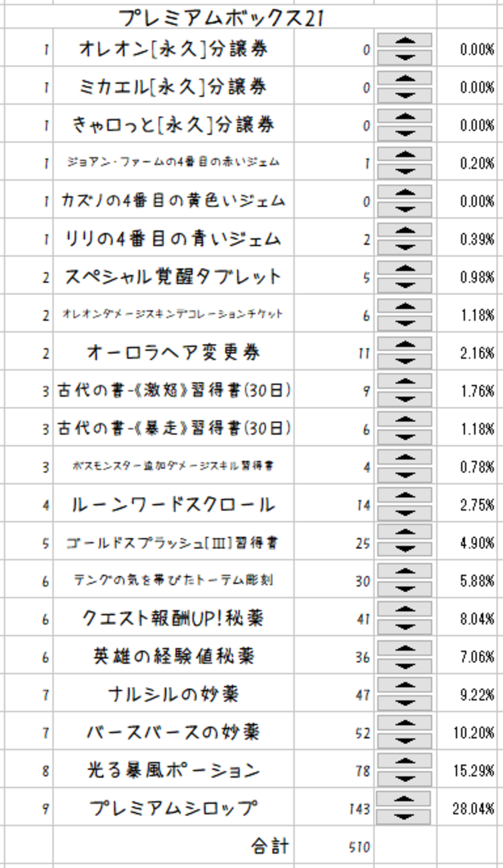Click the カズノの4番目の黄色いジェム item cell
Viewport: 503px width, 868px height.
[173, 201]
